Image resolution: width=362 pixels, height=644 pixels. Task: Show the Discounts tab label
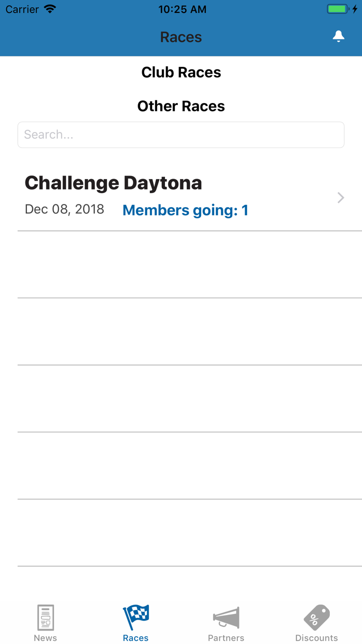click(x=316, y=638)
